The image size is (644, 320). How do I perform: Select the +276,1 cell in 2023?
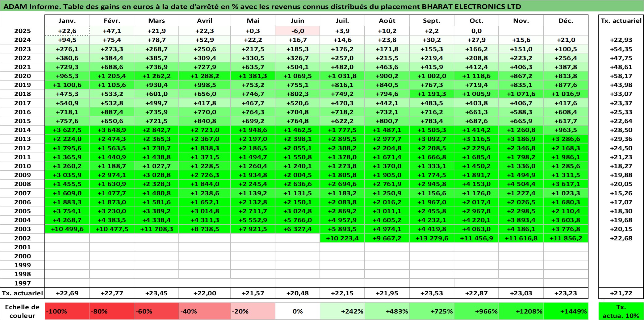point(67,49)
